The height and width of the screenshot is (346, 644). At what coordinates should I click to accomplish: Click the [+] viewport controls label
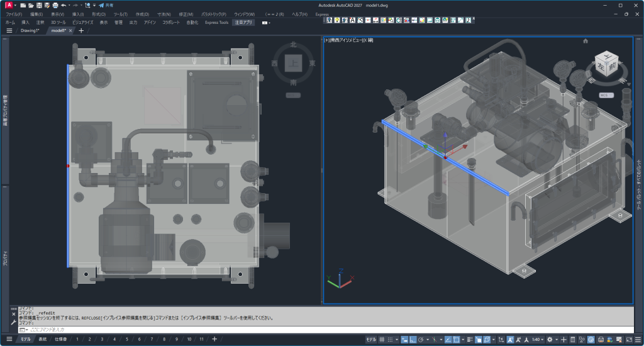click(x=327, y=40)
